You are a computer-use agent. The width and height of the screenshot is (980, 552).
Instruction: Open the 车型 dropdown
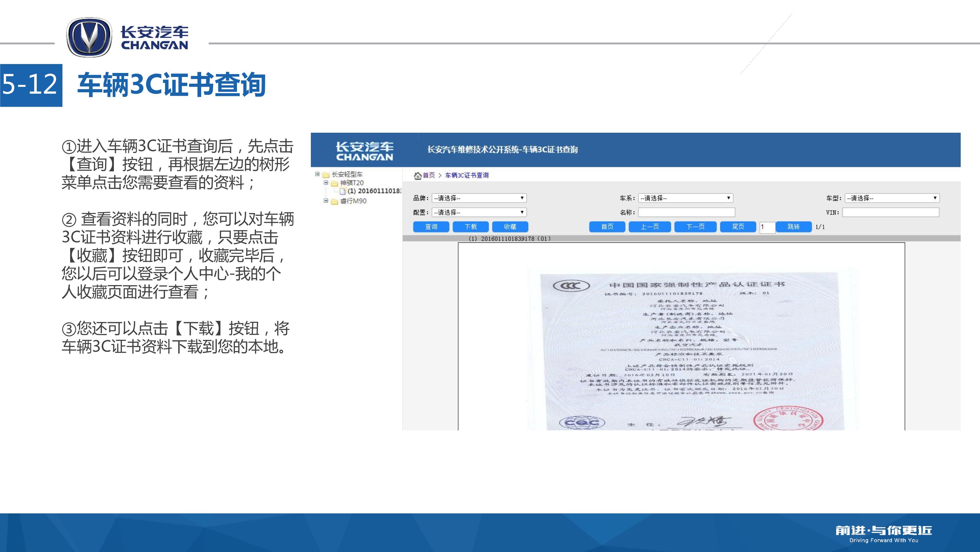click(x=892, y=198)
